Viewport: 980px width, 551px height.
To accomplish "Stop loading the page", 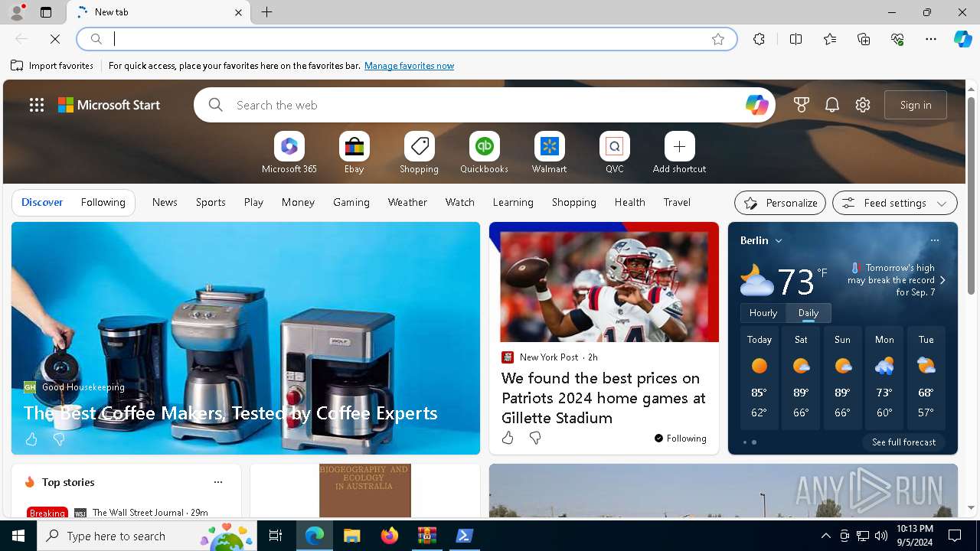I will [55, 38].
